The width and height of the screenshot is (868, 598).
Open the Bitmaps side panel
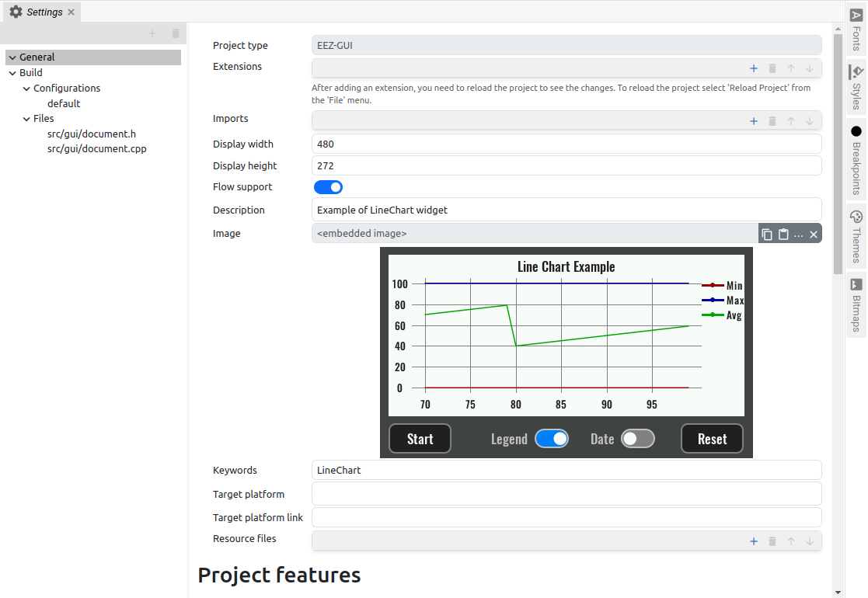tap(856, 304)
